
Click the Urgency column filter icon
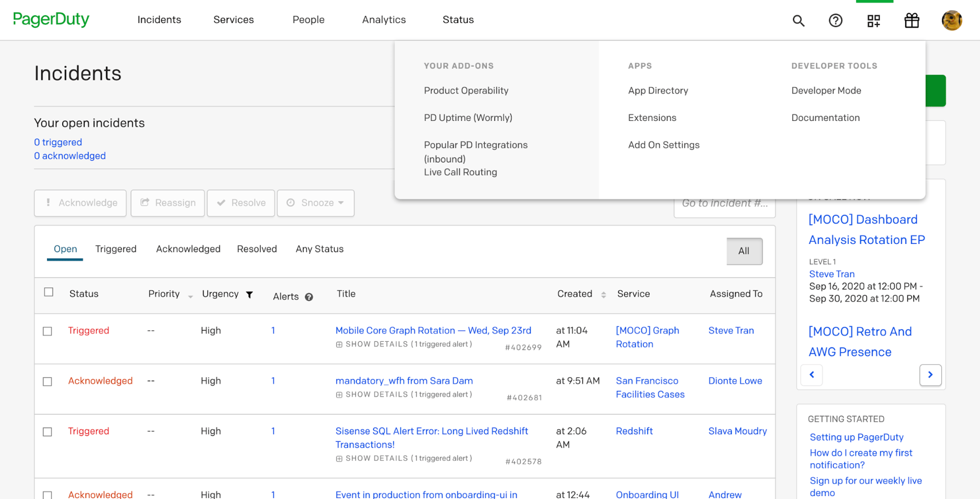point(250,294)
